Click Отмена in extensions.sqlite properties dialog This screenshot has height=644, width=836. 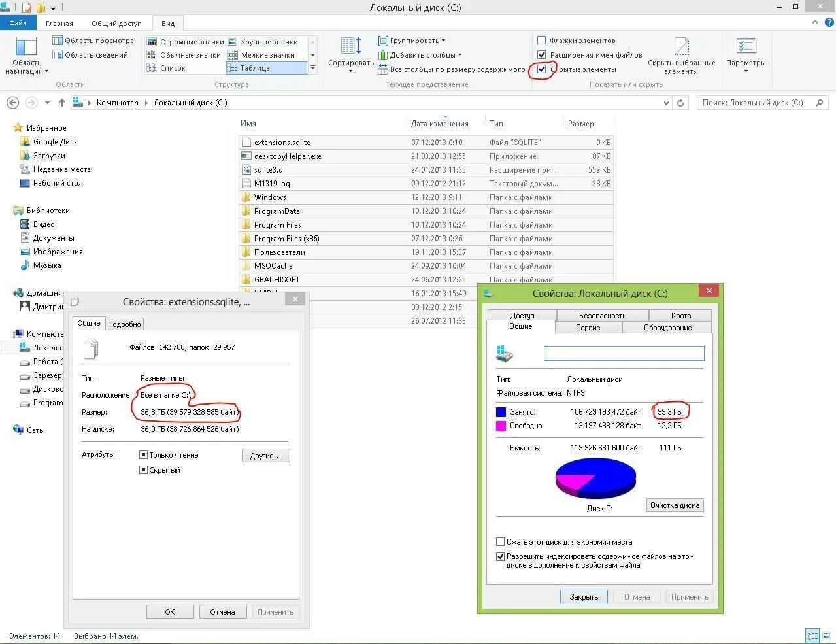[x=222, y=612]
